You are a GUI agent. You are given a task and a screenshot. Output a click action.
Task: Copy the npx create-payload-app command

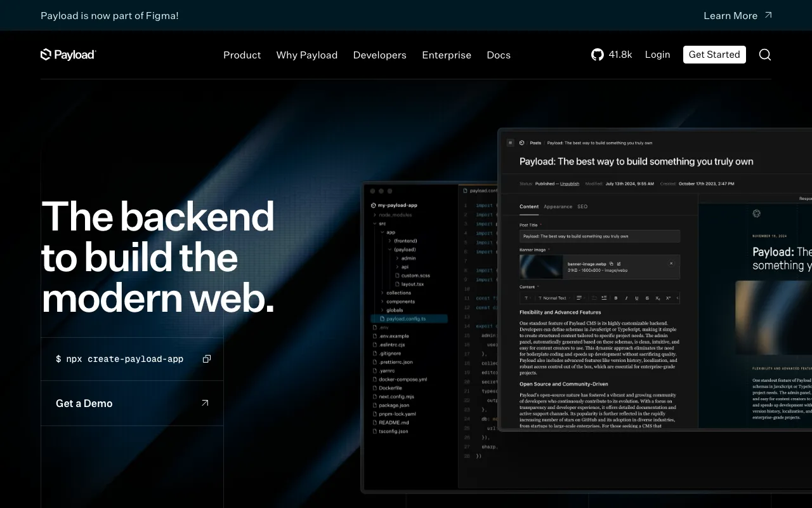click(x=206, y=359)
